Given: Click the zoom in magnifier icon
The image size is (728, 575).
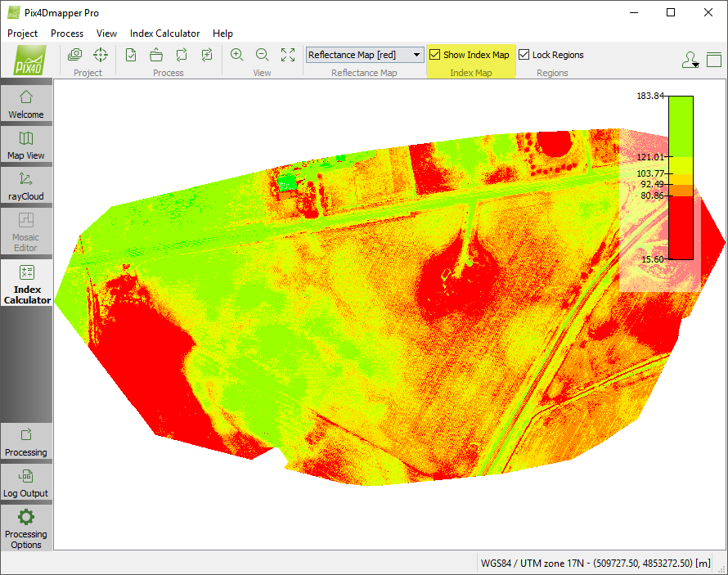Looking at the screenshot, I should click(237, 55).
